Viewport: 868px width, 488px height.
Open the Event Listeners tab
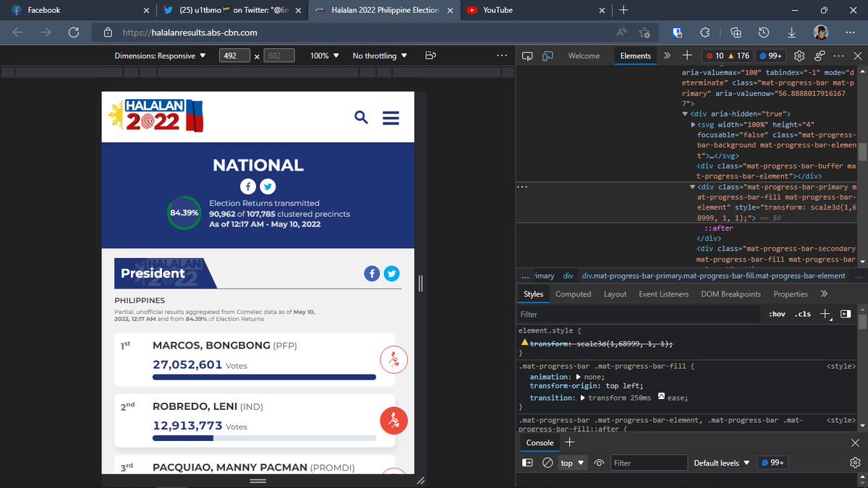point(664,294)
